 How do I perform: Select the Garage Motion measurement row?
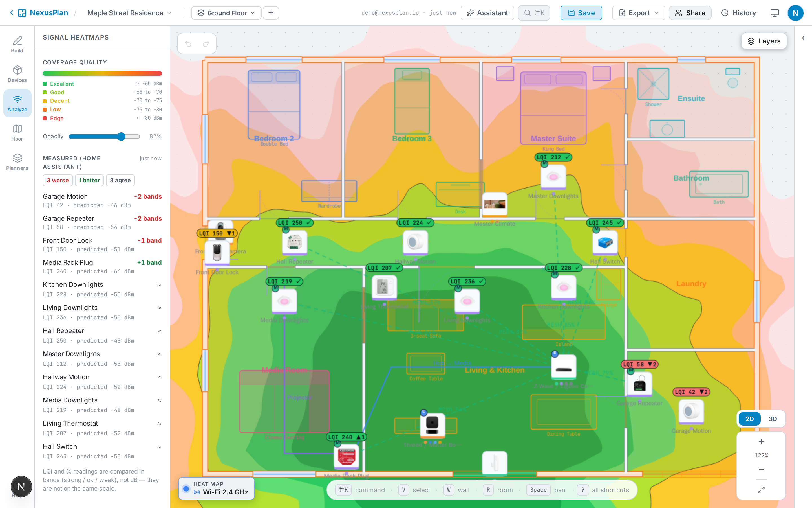102,201
